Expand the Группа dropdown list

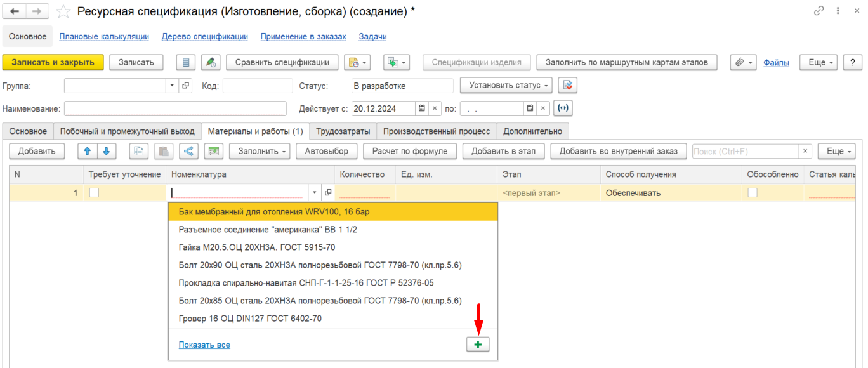pos(173,85)
